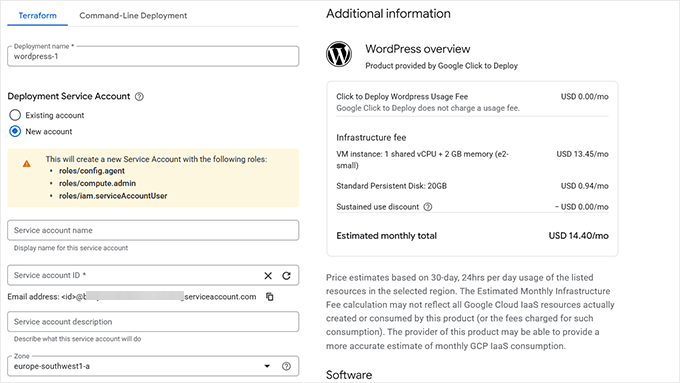680x383 pixels.
Task: Click roles/iam.serviceAccountUser text
Action: 113,196
